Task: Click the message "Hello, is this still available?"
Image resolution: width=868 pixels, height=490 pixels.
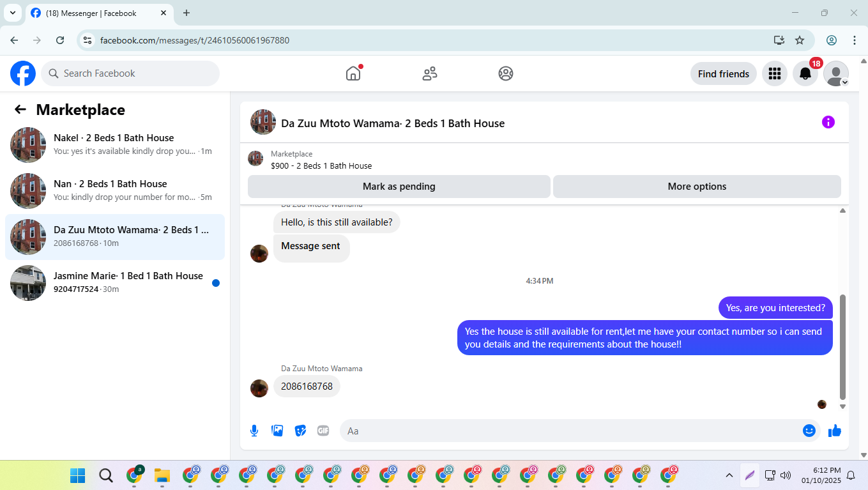Action: 337,222
